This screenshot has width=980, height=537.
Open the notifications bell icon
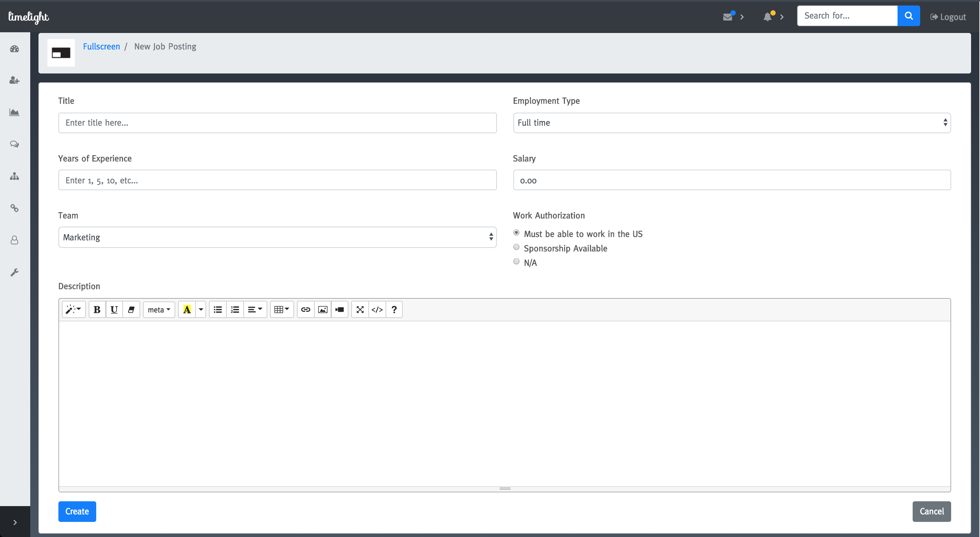768,17
